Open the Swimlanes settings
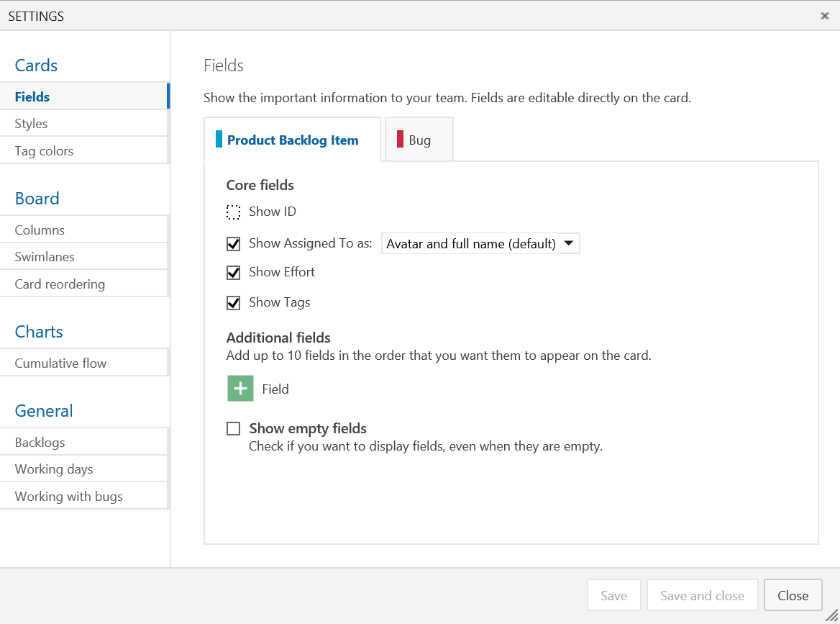This screenshot has height=624, width=840. click(45, 256)
